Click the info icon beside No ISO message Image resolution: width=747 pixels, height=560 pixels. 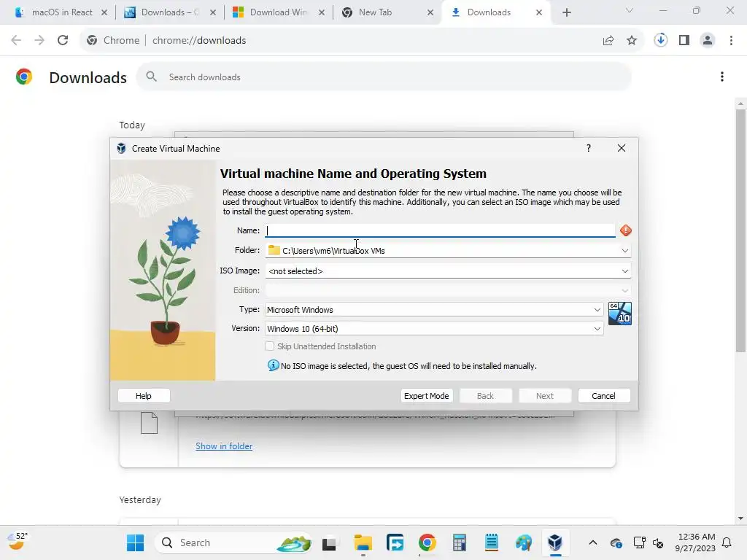pyautogui.click(x=273, y=365)
